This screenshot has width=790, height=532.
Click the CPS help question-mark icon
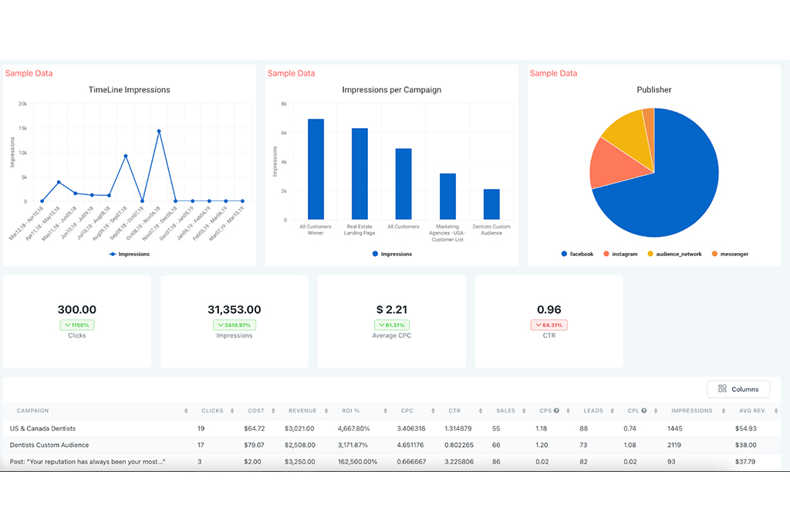(x=556, y=411)
